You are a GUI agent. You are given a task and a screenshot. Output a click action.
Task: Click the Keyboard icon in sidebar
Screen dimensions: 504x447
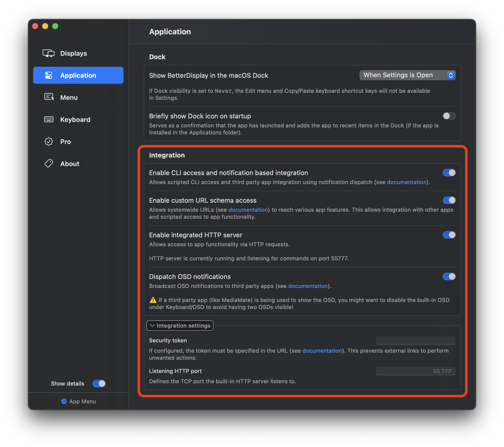click(x=49, y=119)
